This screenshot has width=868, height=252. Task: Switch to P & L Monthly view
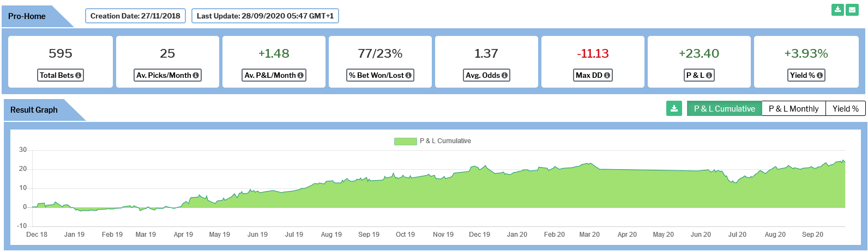(793, 109)
